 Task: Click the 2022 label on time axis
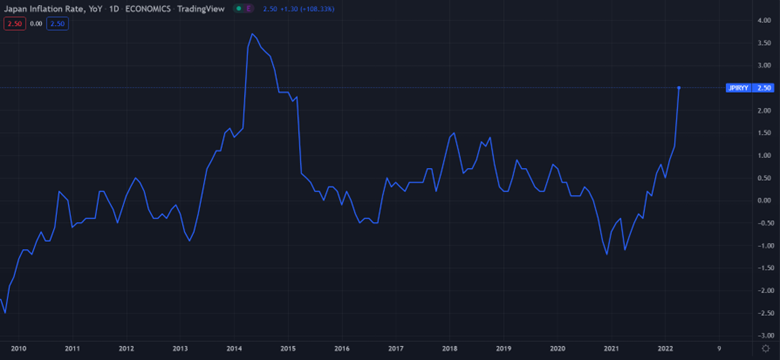(x=666, y=348)
